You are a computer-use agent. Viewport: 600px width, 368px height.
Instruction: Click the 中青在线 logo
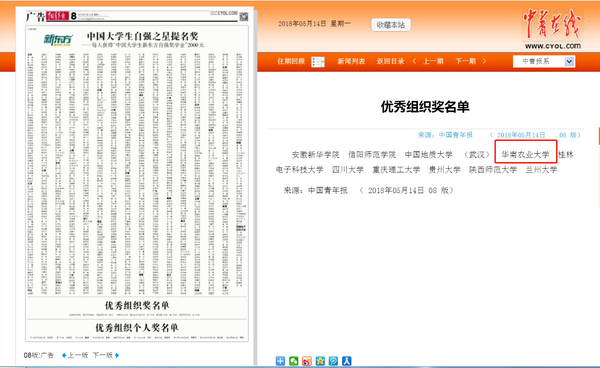pos(552,29)
